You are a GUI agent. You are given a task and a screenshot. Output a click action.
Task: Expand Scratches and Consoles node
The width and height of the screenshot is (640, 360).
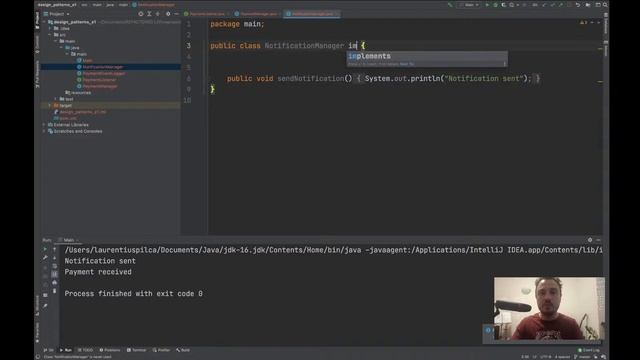coord(44,131)
